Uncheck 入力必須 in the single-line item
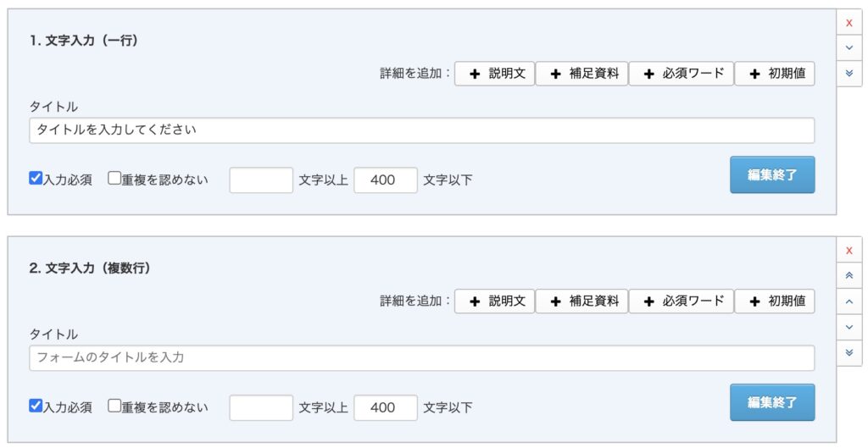 tap(36, 179)
